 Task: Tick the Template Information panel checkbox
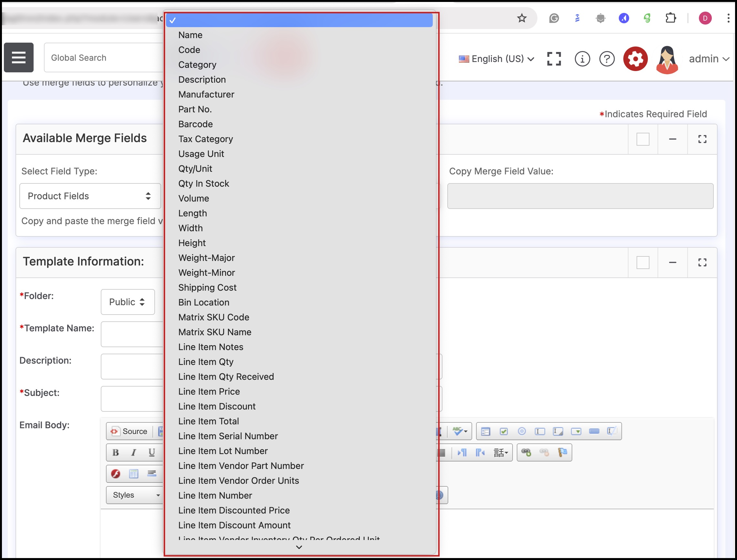point(643,263)
